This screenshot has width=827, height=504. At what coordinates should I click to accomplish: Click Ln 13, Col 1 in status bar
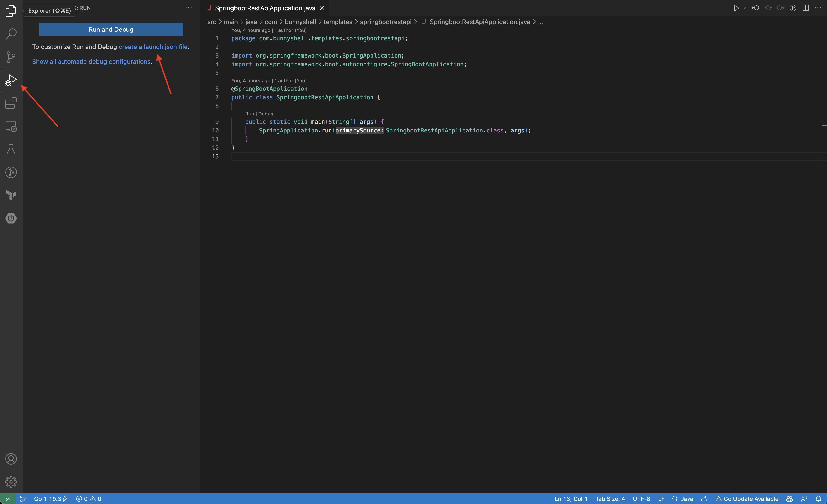[571, 499]
